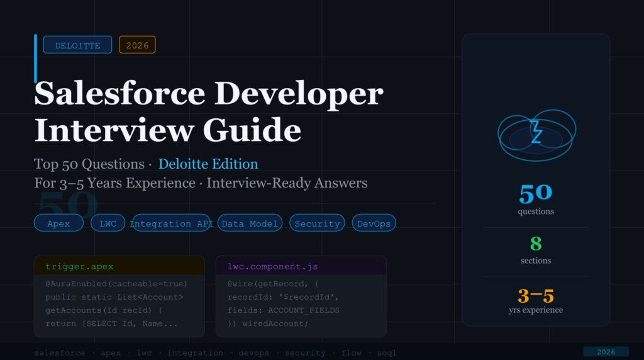Image resolution: width=644 pixels, height=360 pixels.
Task: Click the footer devops keyword
Action: pyautogui.click(x=254, y=352)
